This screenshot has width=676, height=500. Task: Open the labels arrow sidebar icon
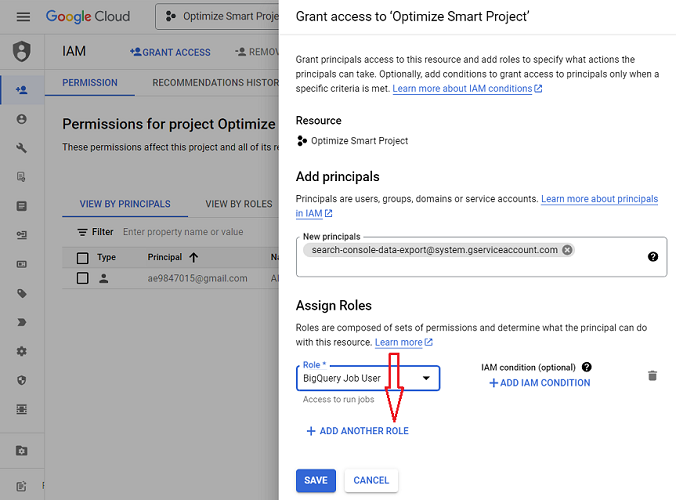point(22,322)
